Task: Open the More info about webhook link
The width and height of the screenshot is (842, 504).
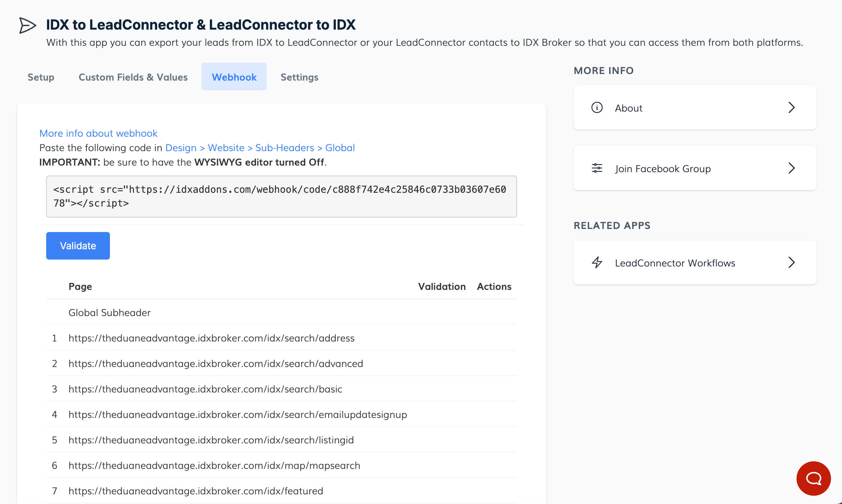Action: (98, 133)
